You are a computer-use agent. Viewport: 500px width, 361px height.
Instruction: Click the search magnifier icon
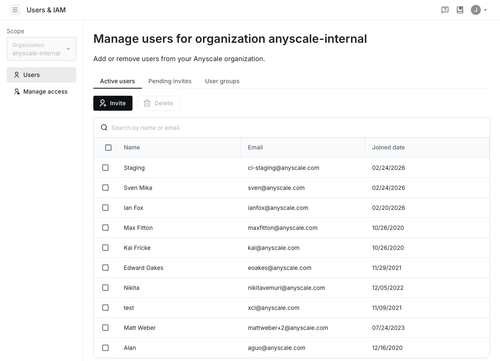(x=104, y=128)
